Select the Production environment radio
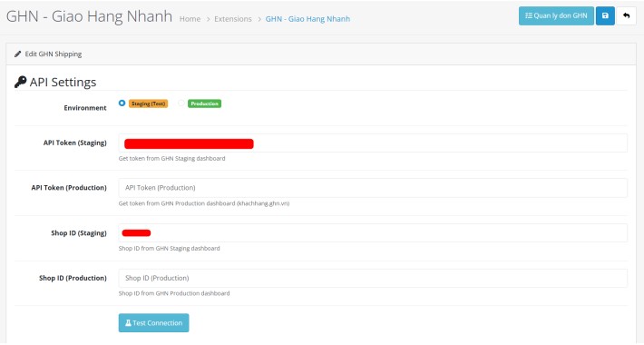Screen dimensions: 644x345 coord(181,103)
